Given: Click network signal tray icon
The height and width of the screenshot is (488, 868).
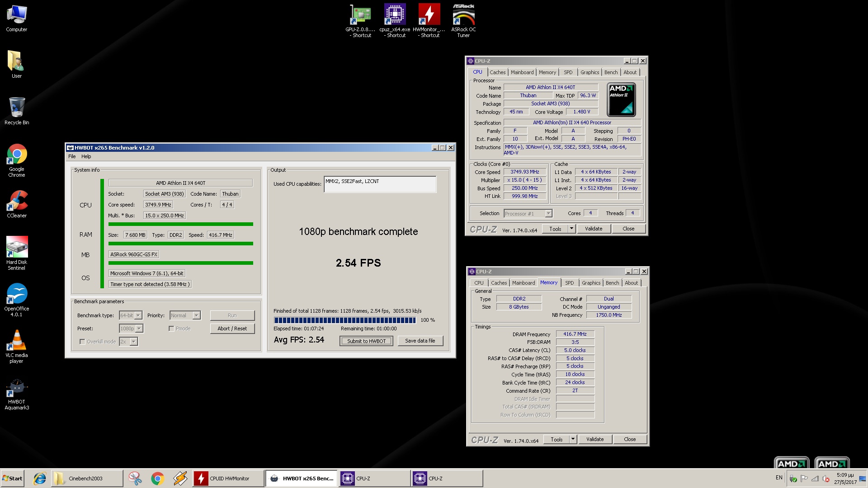Looking at the screenshot, I should pyautogui.click(x=815, y=479).
